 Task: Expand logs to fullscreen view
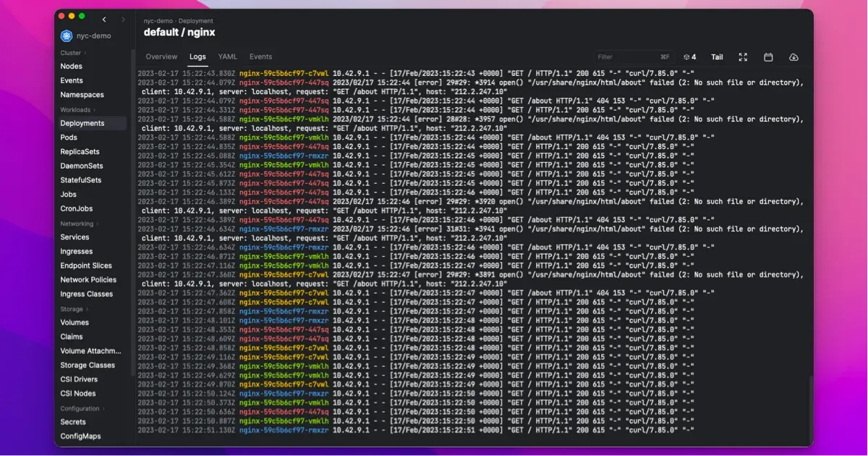[x=743, y=57]
